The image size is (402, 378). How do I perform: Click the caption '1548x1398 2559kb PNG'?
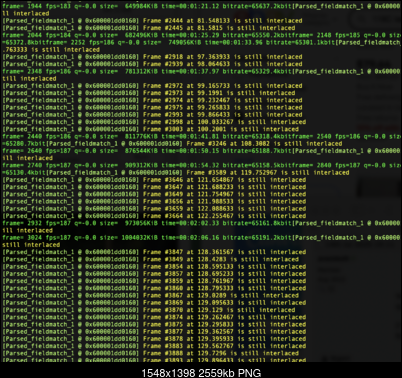[x=201, y=373]
